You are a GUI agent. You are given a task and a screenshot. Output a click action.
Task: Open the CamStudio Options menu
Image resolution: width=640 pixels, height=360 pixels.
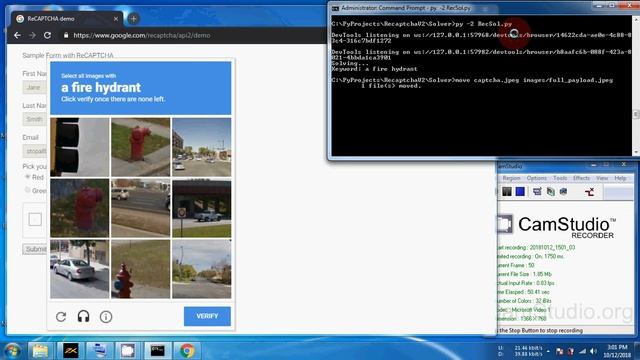coord(536,178)
